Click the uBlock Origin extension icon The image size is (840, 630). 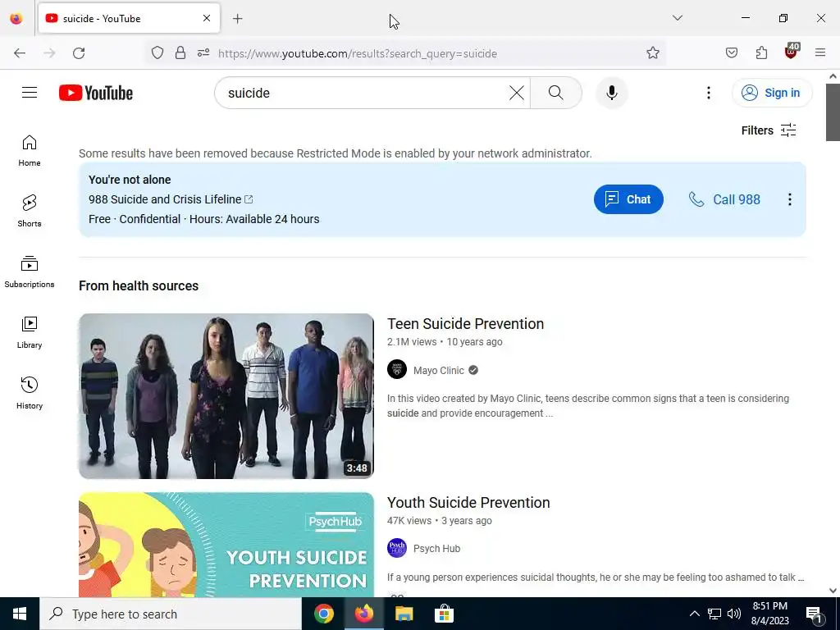791,52
